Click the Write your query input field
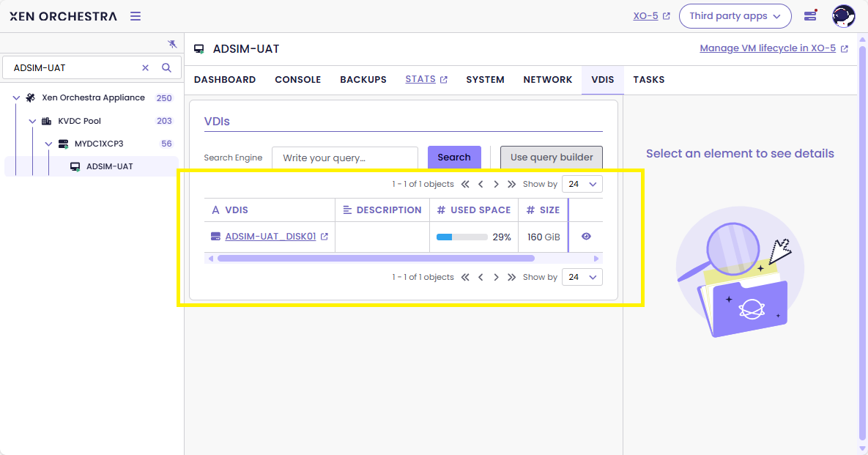868x455 pixels. 344,158
